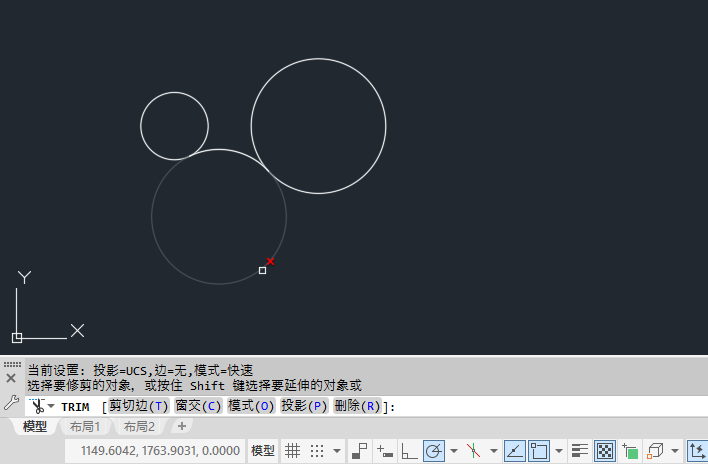Image resolution: width=708 pixels, height=464 pixels.
Task: Choose 窗交(C) option in command line
Action: tap(198, 406)
